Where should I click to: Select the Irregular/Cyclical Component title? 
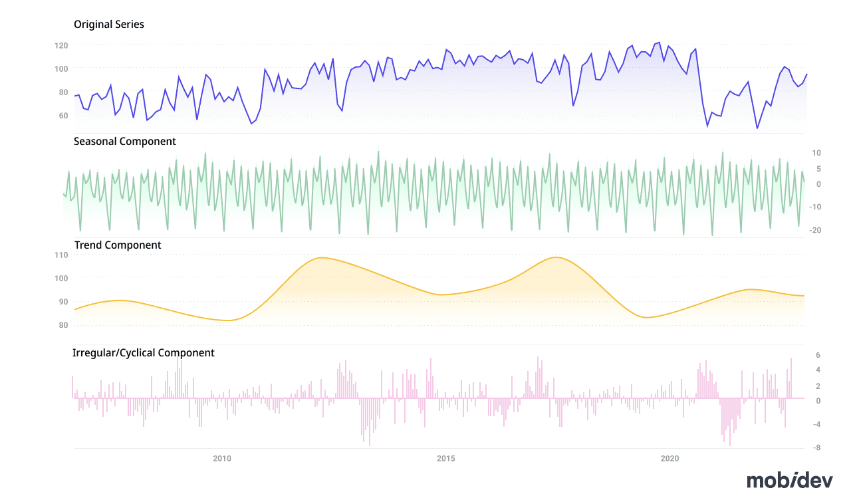pyautogui.click(x=144, y=353)
